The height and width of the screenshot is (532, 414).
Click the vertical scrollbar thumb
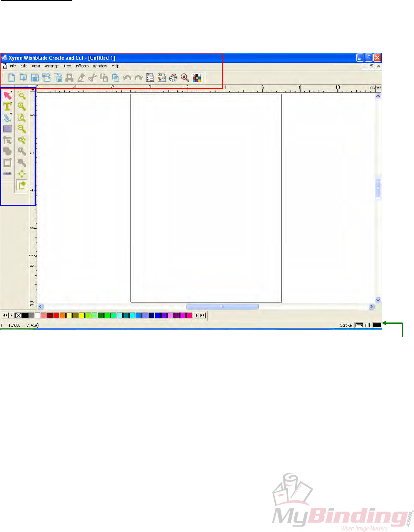tap(378, 189)
